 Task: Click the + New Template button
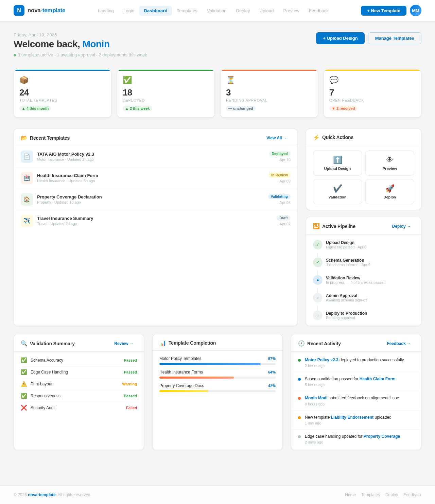coord(384,11)
